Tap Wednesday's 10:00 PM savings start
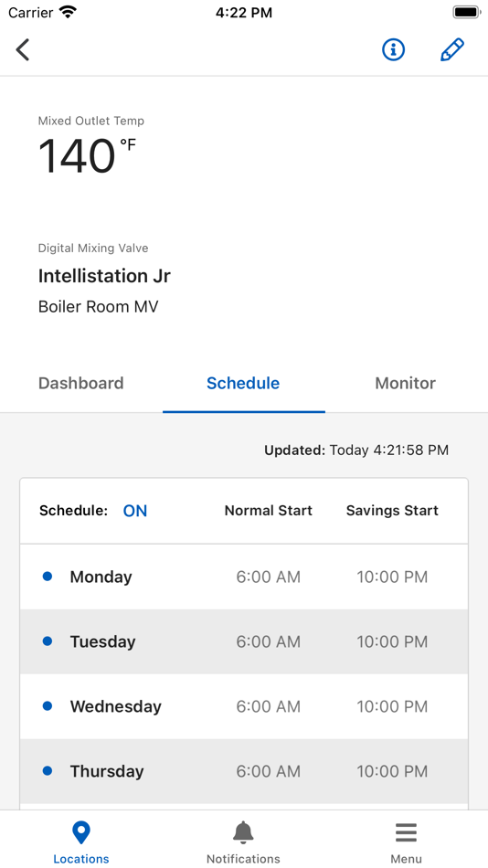The width and height of the screenshot is (488, 868). [392, 706]
